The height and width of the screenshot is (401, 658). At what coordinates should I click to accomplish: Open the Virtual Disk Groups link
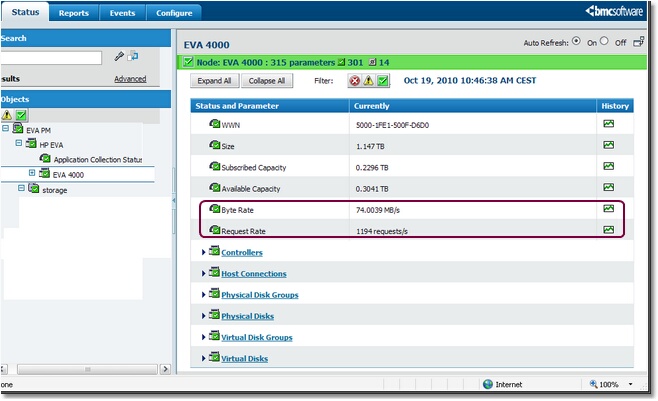tap(257, 338)
